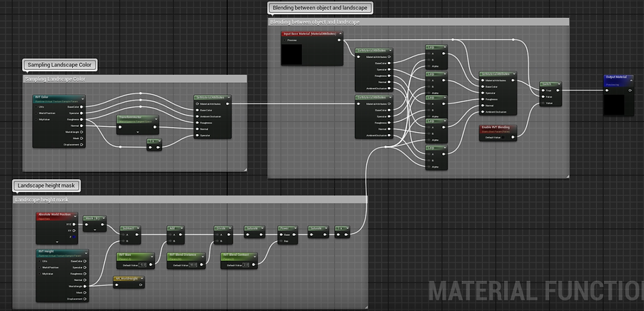Select the Output Material node title
Viewport: 644px width, 311px height.
tap(616, 77)
